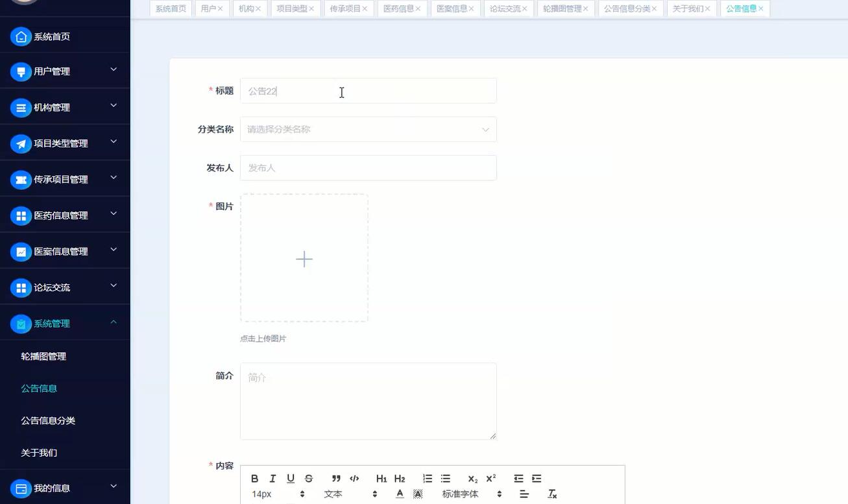Click the image upload plus area
Viewport: 848px width, 504px height.
click(x=304, y=258)
